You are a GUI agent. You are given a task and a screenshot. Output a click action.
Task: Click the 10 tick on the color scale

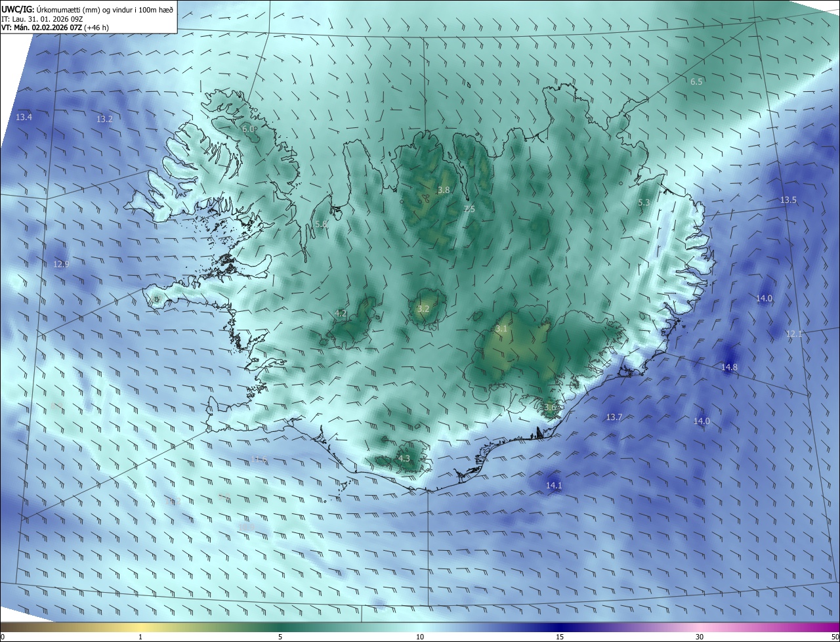420,637
